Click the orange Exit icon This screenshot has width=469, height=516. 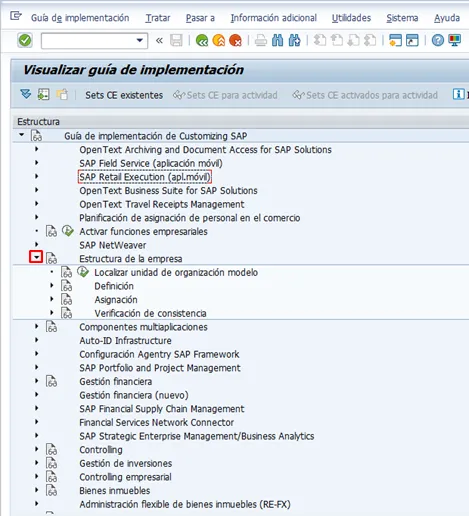click(x=219, y=41)
